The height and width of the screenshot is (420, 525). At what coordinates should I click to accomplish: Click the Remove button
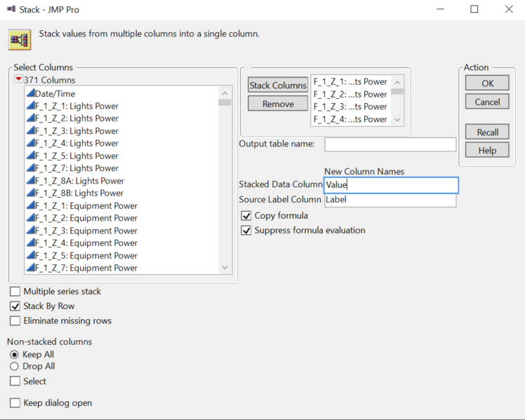[278, 104]
